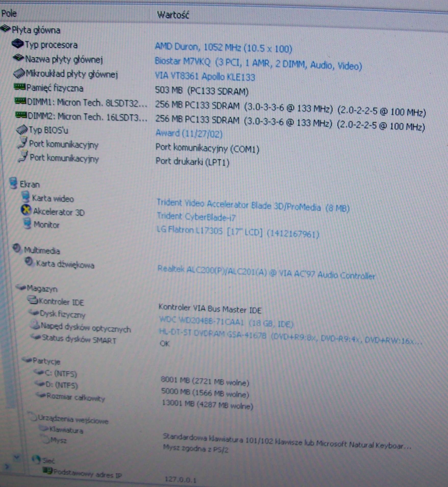Click the Karta wideo icon
This screenshot has width=448, height=487.
pos(25,197)
